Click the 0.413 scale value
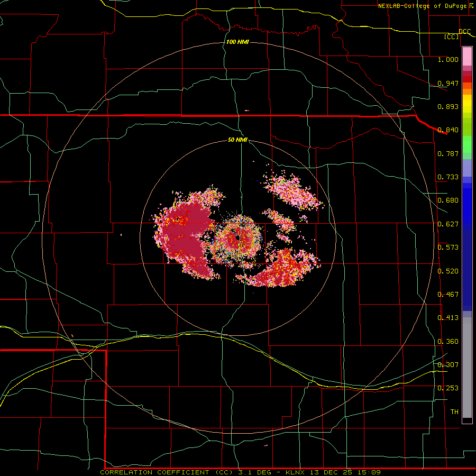Image resolution: width=476 pixels, height=476 pixels. pyautogui.click(x=448, y=318)
